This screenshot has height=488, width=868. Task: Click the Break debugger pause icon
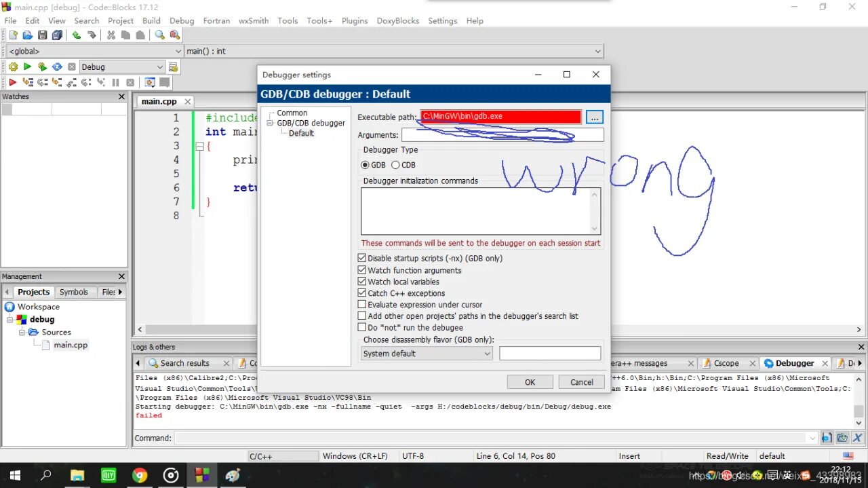pos(116,82)
